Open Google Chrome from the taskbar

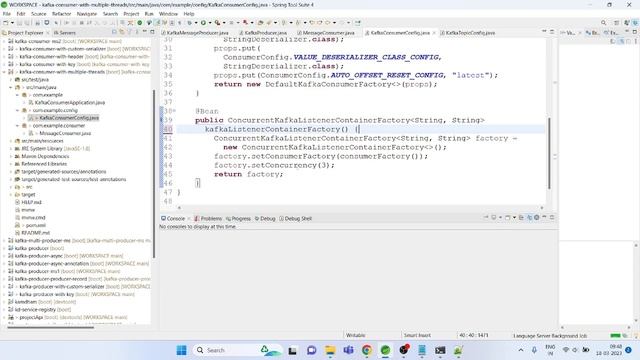[x=367, y=350]
